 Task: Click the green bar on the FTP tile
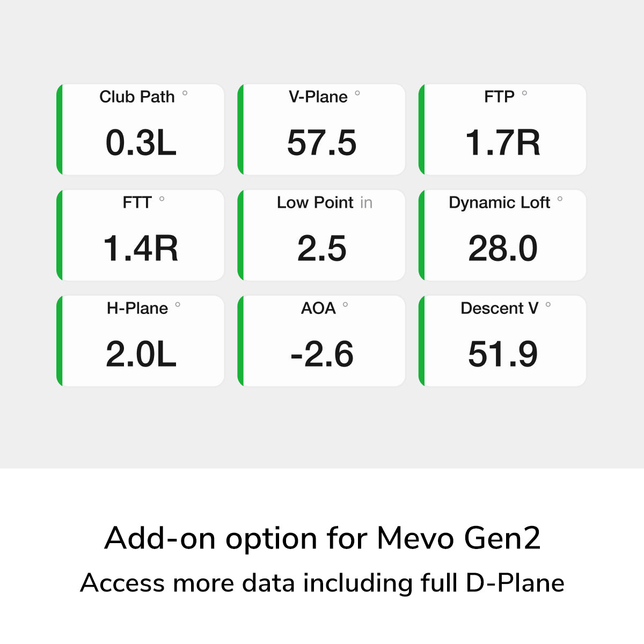[x=422, y=129]
